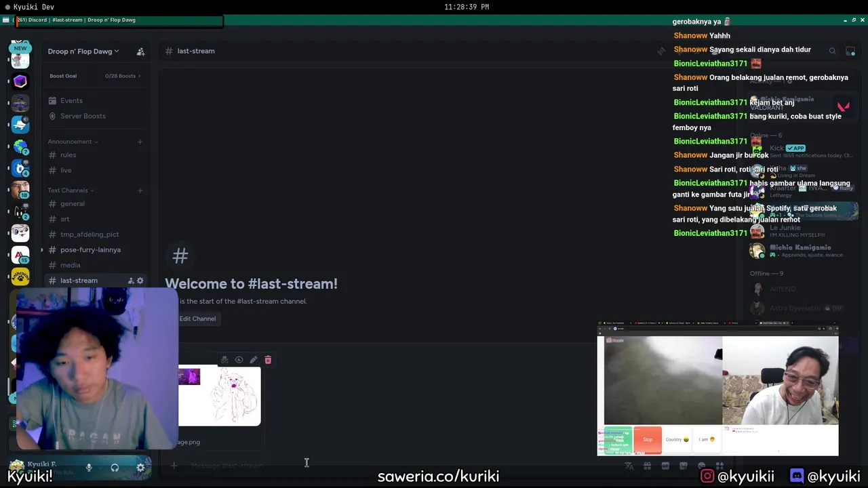The image size is (868, 488).
Task: Click the 'I am' button in video window
Action: point(707,439)
